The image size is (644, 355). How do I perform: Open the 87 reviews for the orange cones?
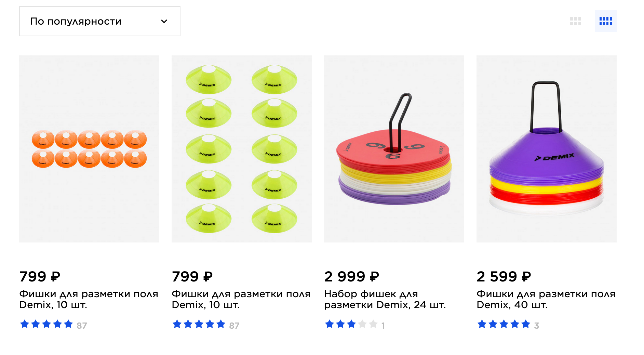(82, 326)
